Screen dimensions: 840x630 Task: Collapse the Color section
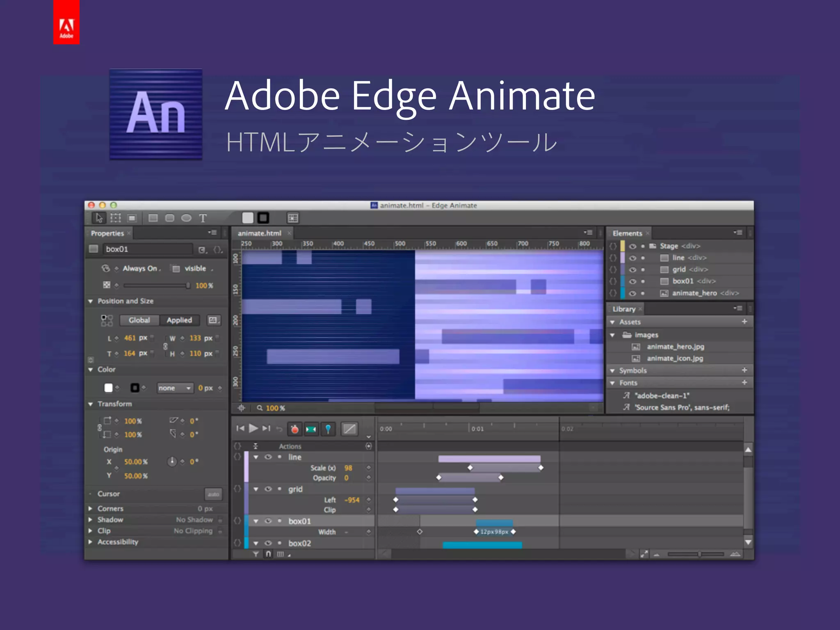[90, 370]
